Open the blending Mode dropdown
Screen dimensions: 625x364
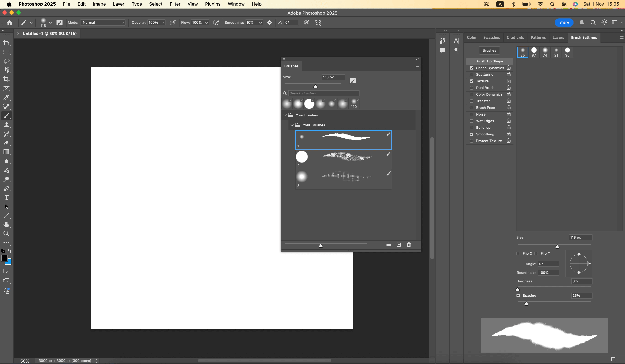(103, 23)
